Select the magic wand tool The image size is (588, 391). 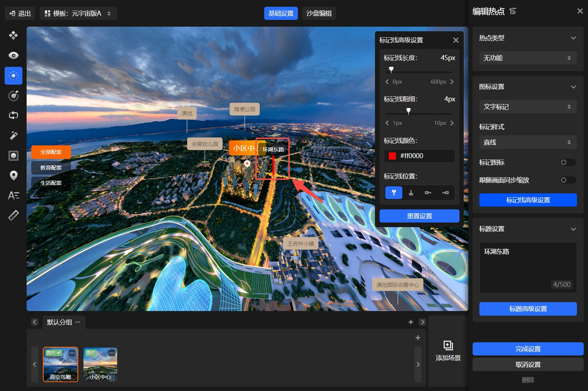pos(13,135)
